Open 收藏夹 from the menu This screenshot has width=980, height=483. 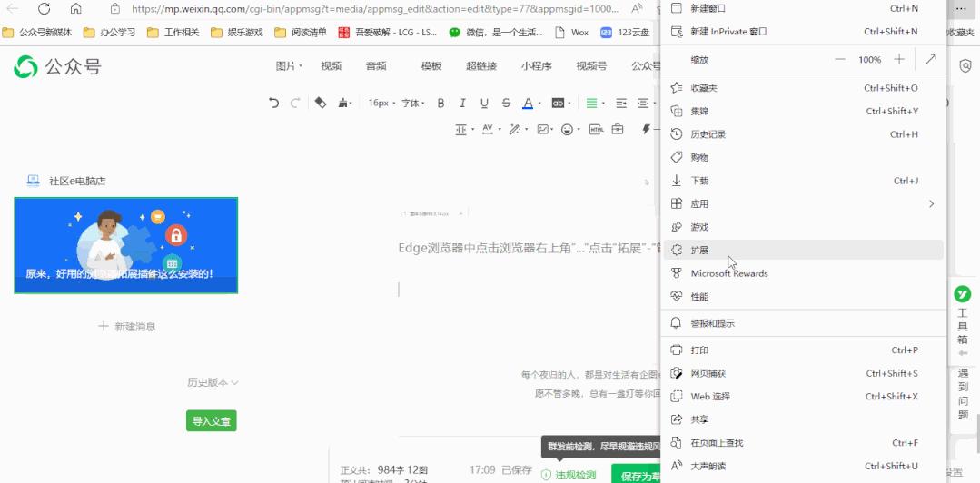point(803,88)
